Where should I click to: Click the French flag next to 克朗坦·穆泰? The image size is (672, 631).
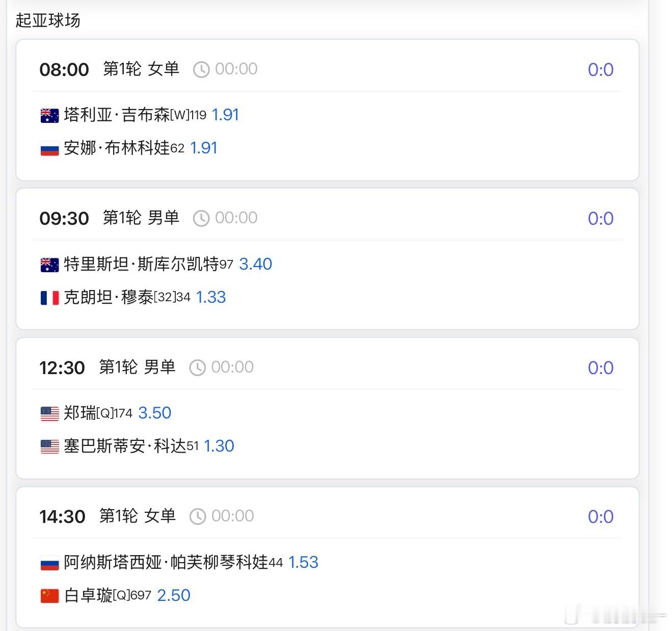(49, 297)
